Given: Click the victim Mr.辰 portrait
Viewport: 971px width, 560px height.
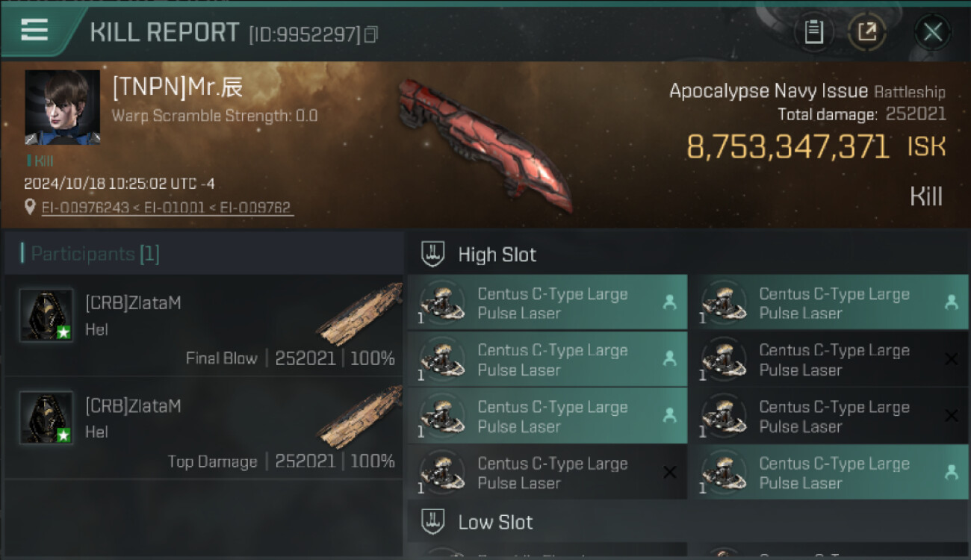Looking at the screenshot, I should click(x=62, y=107).
